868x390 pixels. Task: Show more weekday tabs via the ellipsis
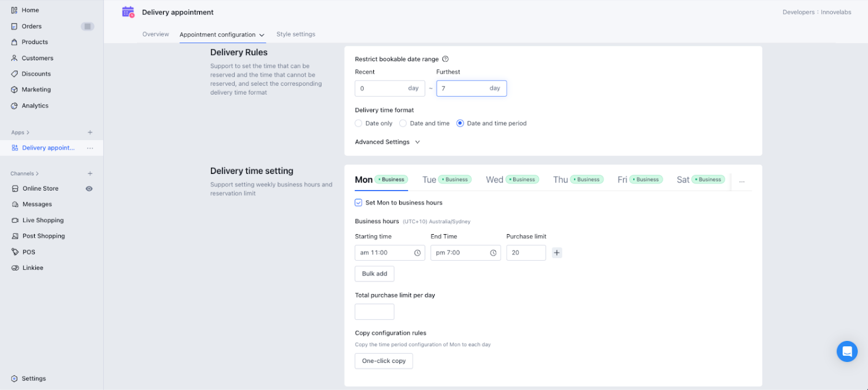(742, 180)
